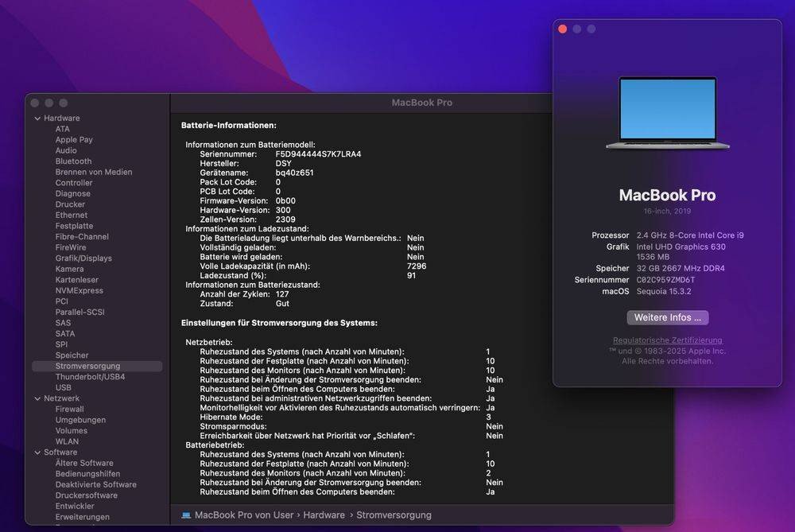Select Grafik/Displays in the sidebar
This screenshot has width=795, height=532.
click(83, 258)
